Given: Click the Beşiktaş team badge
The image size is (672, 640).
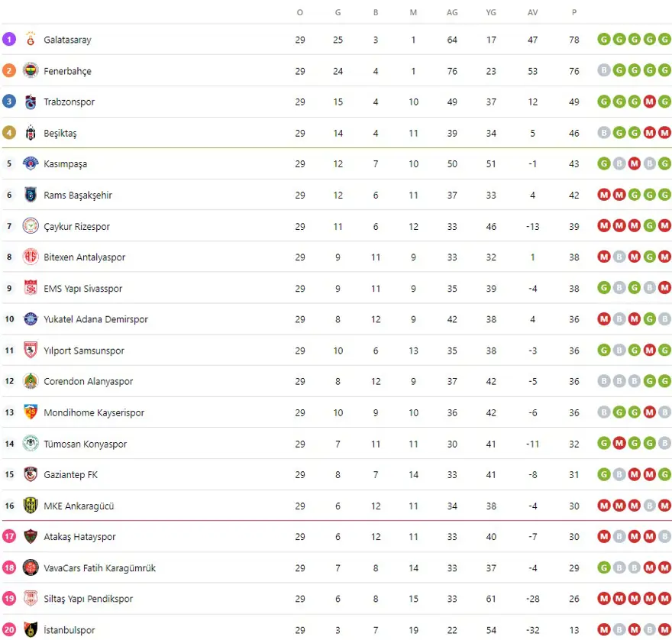Looking at the screenshot, I should tap(31, 133).
